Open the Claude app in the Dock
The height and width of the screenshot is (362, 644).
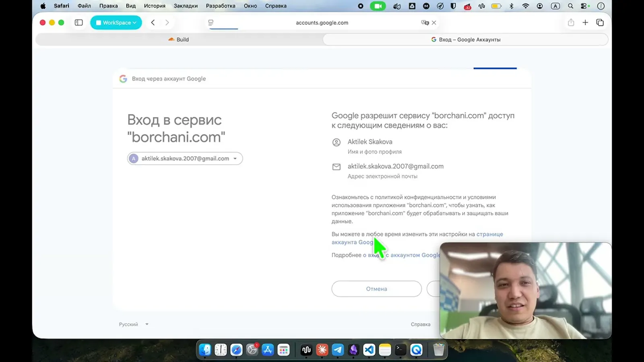point(322,350)
